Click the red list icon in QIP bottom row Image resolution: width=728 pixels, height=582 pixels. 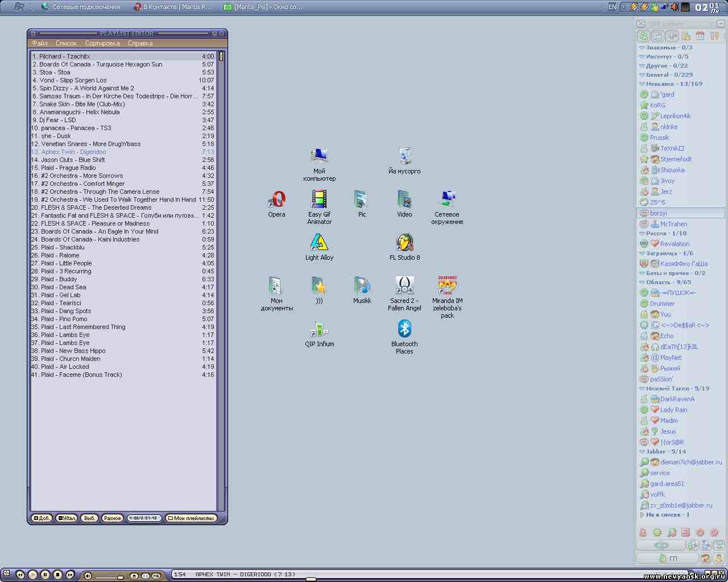(685, 533)
